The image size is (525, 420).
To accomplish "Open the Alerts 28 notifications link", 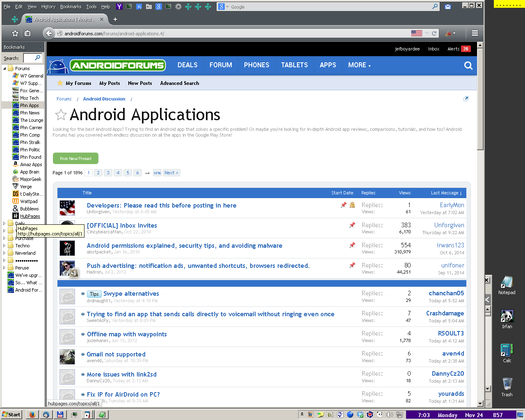I will 459,49.
